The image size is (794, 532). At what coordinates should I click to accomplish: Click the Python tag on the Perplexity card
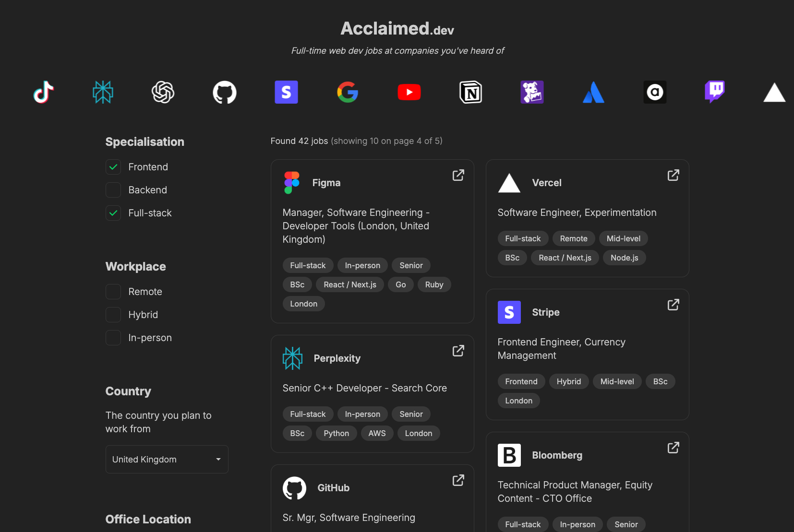pos(336,433)
